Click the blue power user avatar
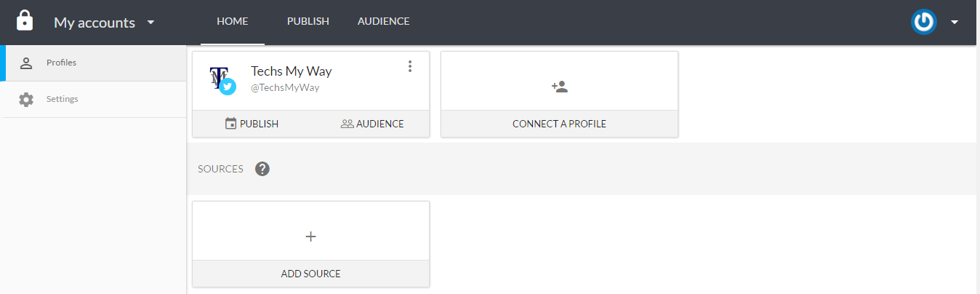 924,22
